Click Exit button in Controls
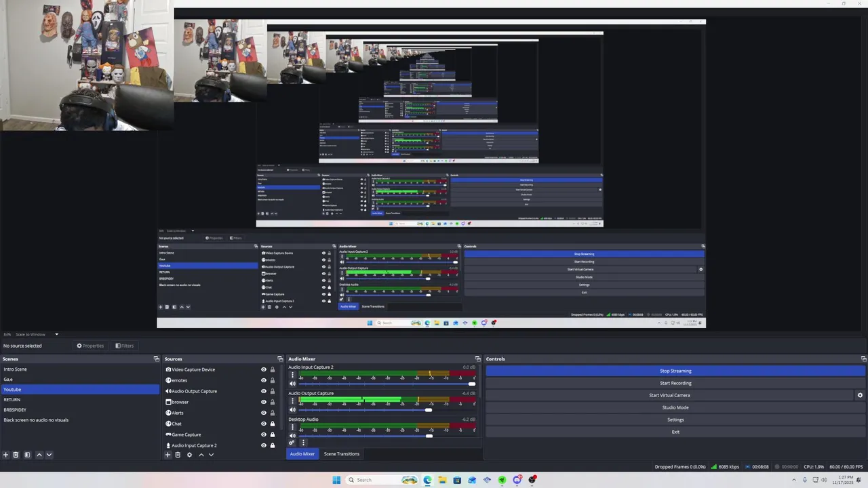Image resolution: width=868 pixels, height=488 pixels. point(675,432)
